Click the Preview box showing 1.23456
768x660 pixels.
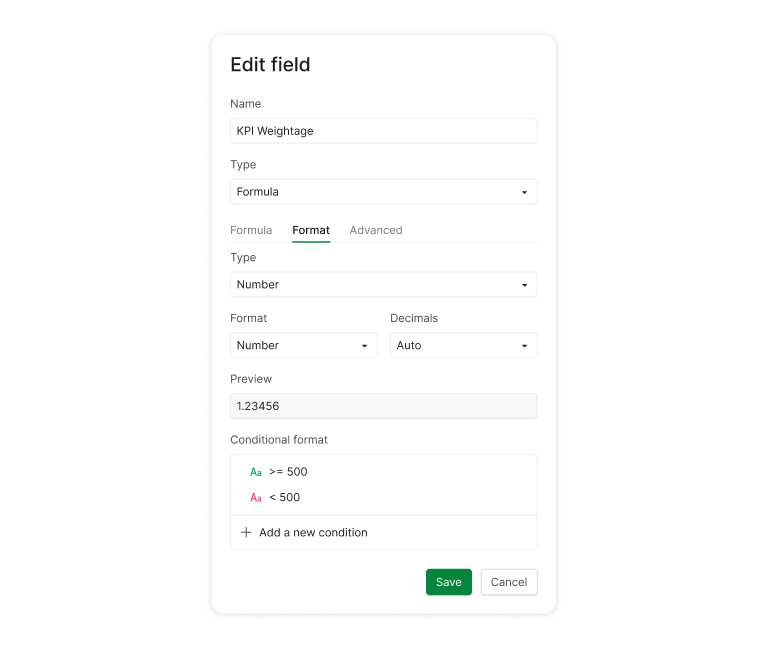[383, 406]
